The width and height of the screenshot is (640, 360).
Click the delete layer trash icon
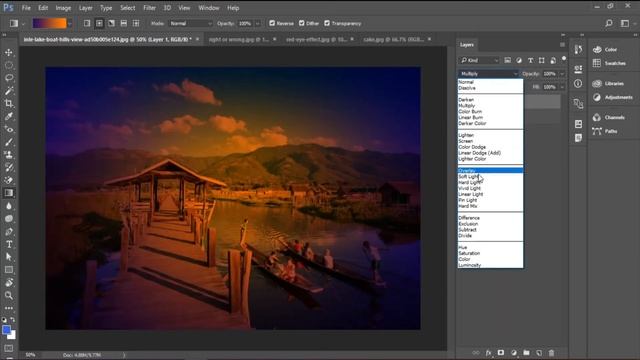click(551, 353)
